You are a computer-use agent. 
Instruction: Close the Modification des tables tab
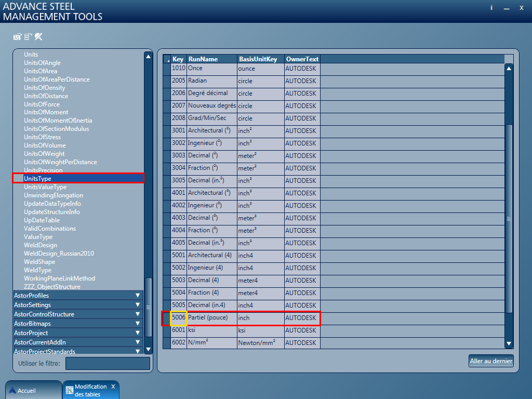pyautogui.click(x=113, y=387)
